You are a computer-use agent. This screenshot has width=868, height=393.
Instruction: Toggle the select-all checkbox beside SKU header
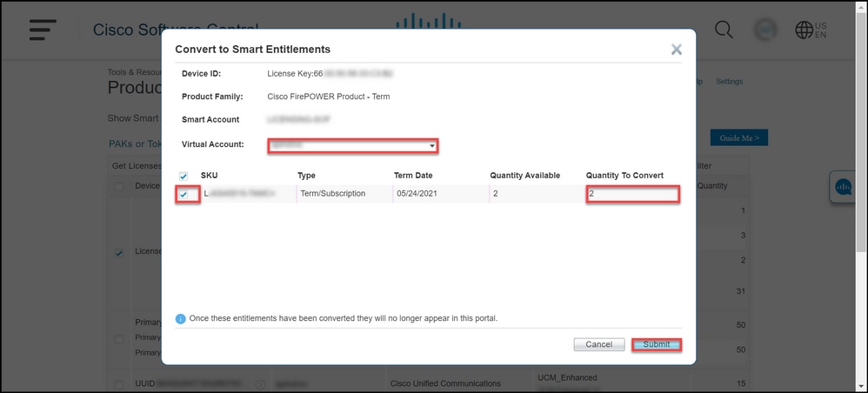click(x=183, y=176)
